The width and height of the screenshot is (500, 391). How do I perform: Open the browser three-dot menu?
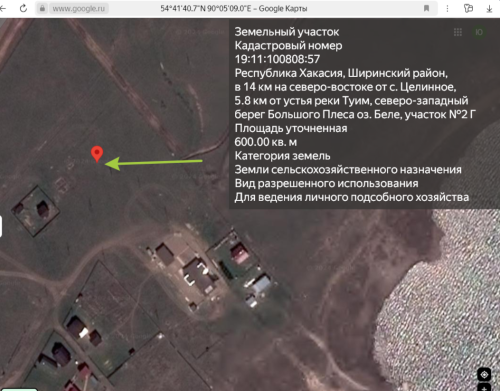(x=447, y=8)
